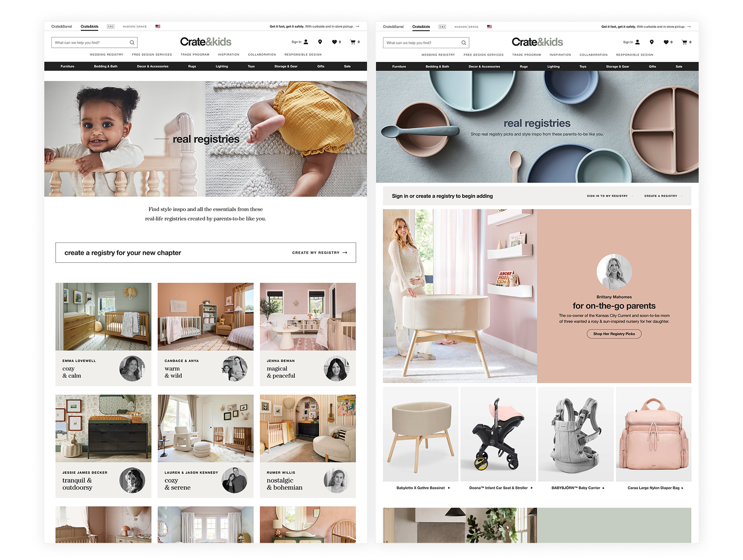Open favorites heart icon in the right page

[666, 42]
